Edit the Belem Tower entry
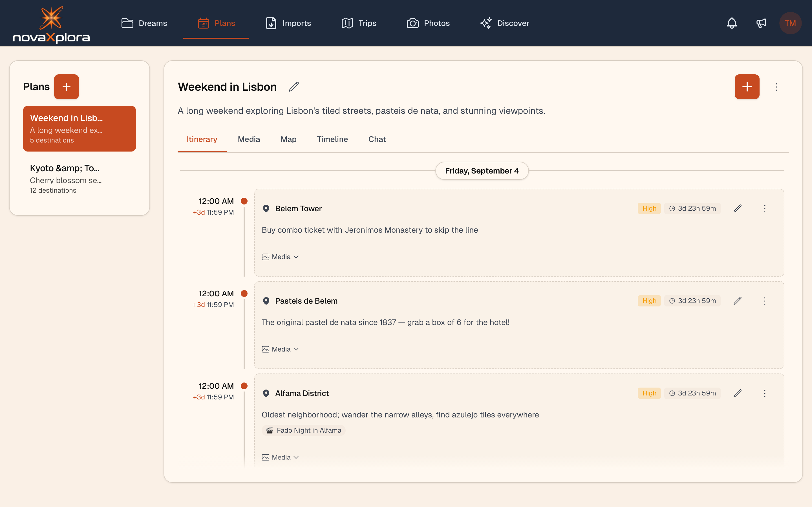 [x=738, y=208]
